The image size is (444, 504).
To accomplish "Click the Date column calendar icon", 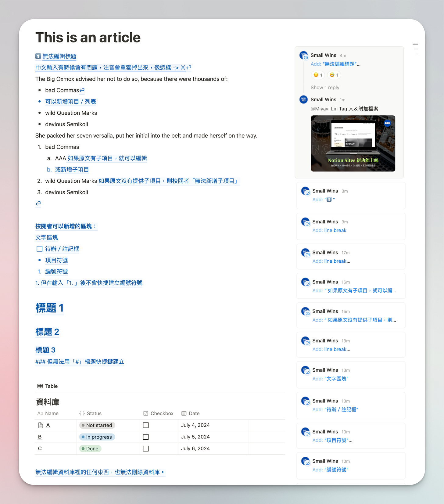I will point(184,413).
